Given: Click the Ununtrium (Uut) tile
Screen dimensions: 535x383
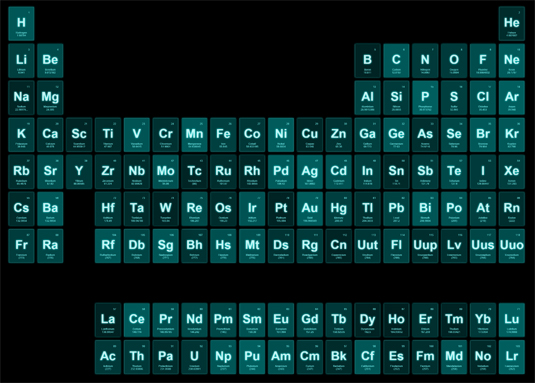Looking at the screenshot, I should [x=367, y=246].
